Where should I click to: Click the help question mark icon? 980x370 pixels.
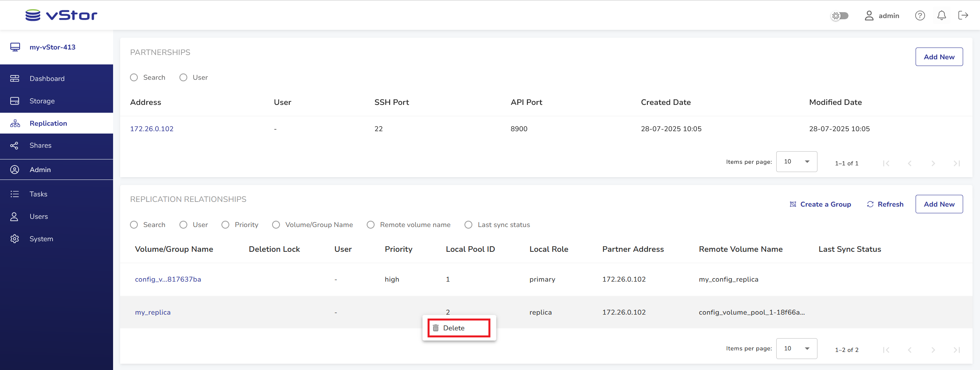[920, 15]
